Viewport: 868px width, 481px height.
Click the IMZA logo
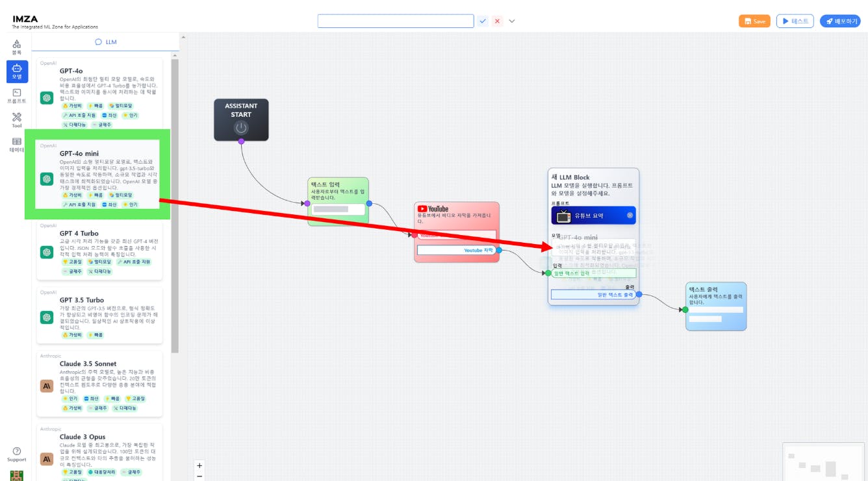click(x=25, y=19)
